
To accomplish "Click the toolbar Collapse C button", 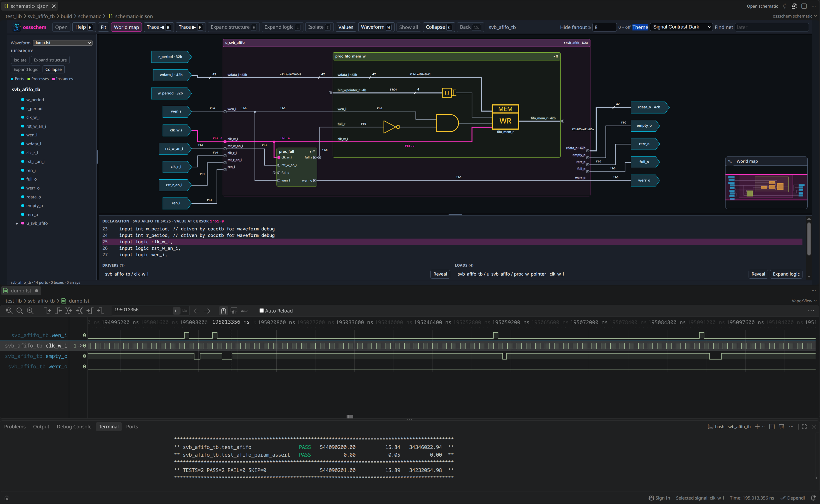I will pos(439,27).
